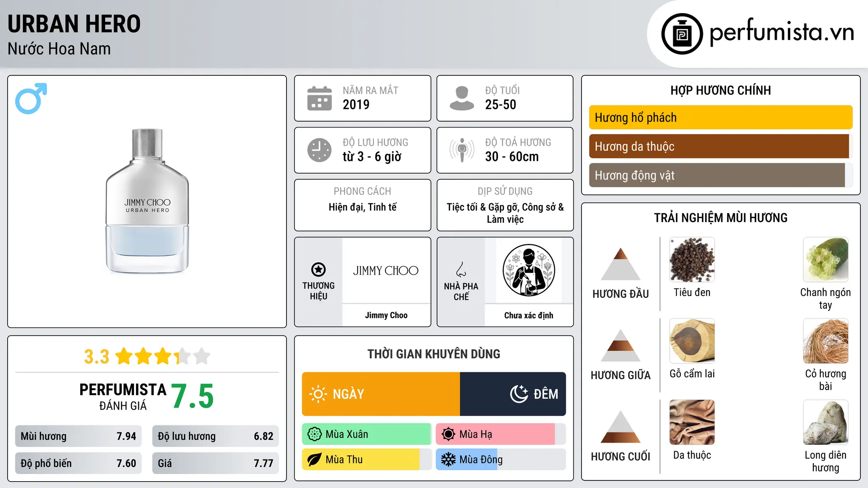Click the Mùi hương 7.94 score row

pos(78,436)
